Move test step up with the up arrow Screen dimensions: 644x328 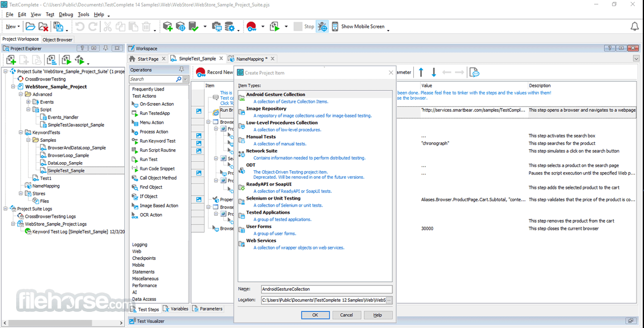point(421,72)
